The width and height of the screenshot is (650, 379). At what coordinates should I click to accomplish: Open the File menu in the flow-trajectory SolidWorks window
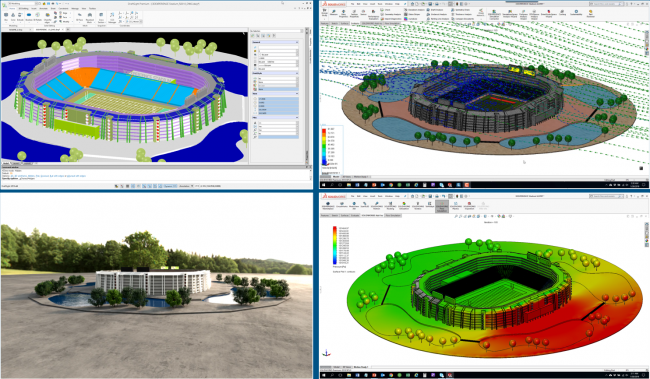point(352,4)
